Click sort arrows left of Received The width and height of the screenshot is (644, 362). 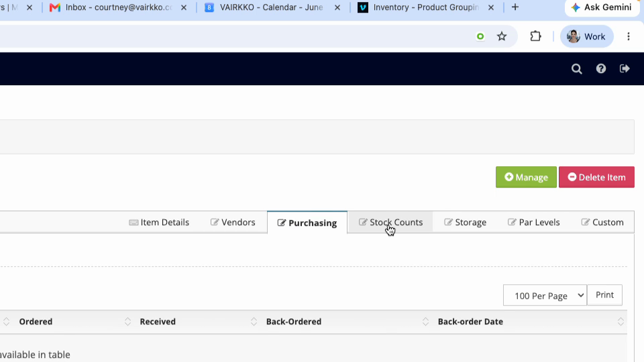click(127, 322)
